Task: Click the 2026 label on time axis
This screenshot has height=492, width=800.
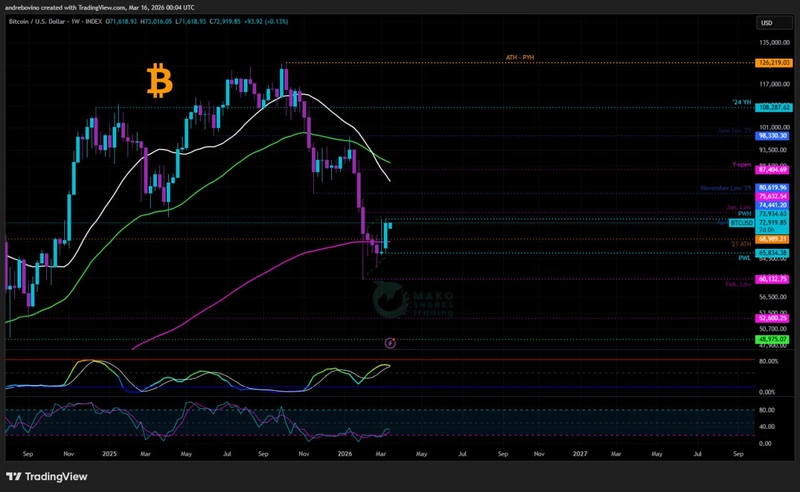Action: pos(346,452)
